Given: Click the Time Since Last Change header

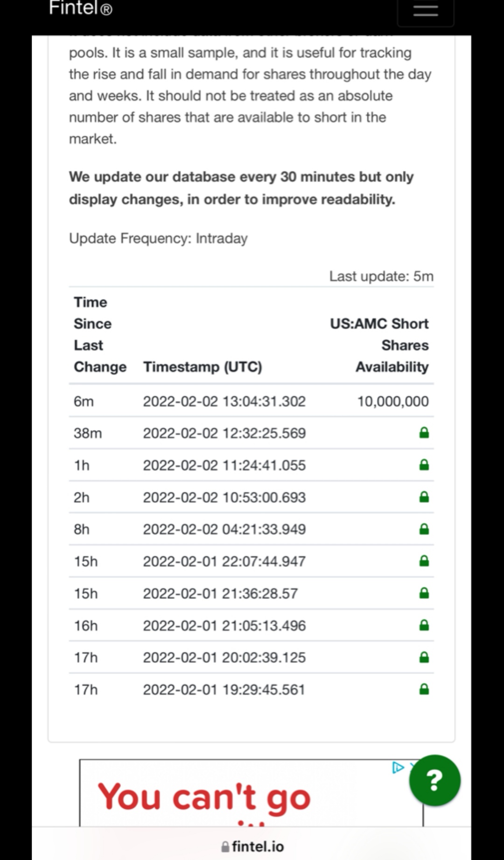Looking at the screenshot, I should (x=100, y=335).
